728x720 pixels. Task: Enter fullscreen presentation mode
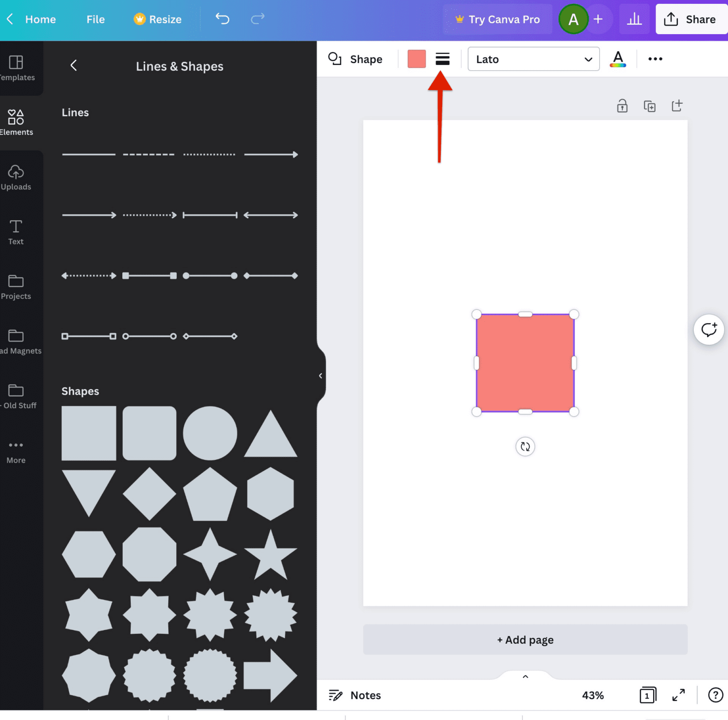(678, 695)
